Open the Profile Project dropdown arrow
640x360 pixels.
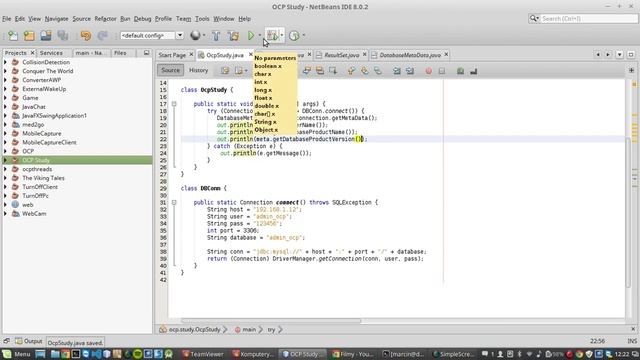point(303,36)
